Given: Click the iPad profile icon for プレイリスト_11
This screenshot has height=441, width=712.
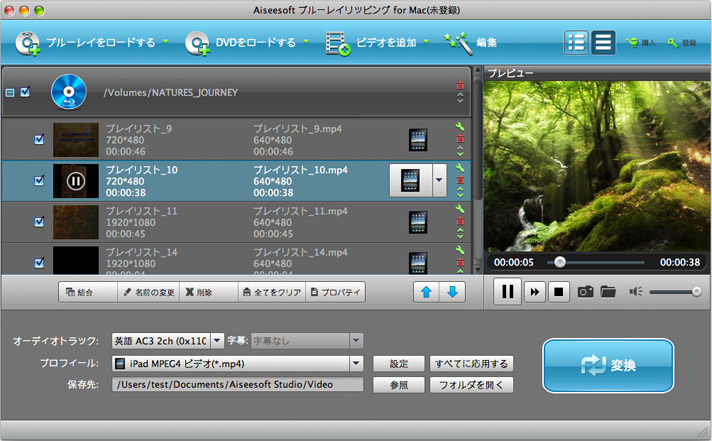Looking at the screenshot, I should (418, 222).
